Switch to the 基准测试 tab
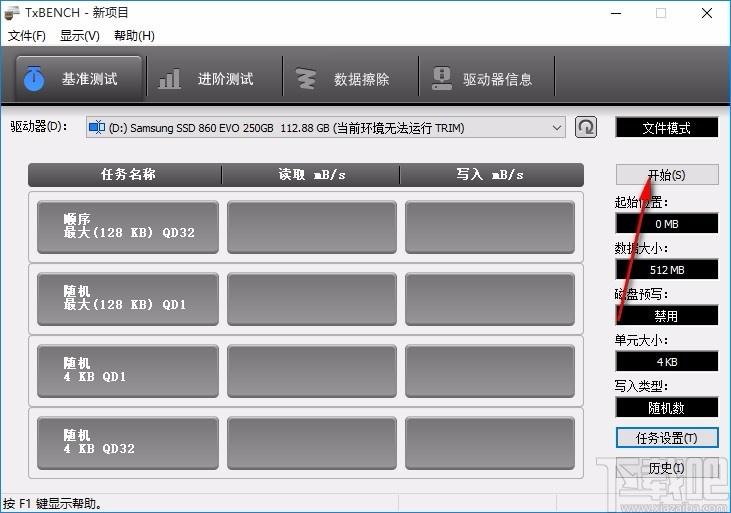 coord(78,78)
